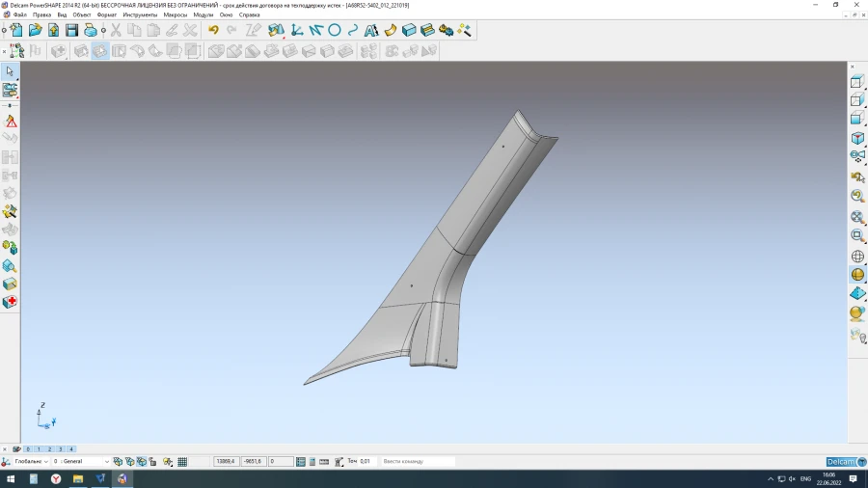Expand the isometric view cube flyout
868x488 pixels.
coord(857,139)
